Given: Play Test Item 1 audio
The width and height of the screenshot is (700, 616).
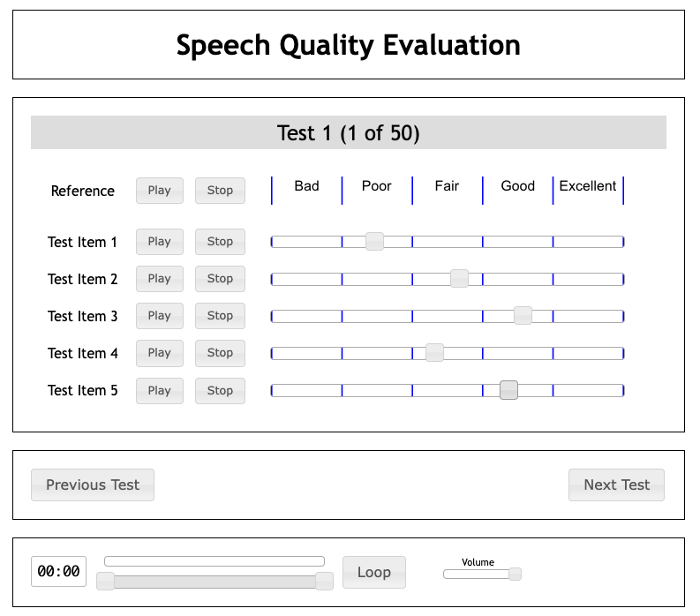Looking at the screenshot, I should tap(160, 242).
